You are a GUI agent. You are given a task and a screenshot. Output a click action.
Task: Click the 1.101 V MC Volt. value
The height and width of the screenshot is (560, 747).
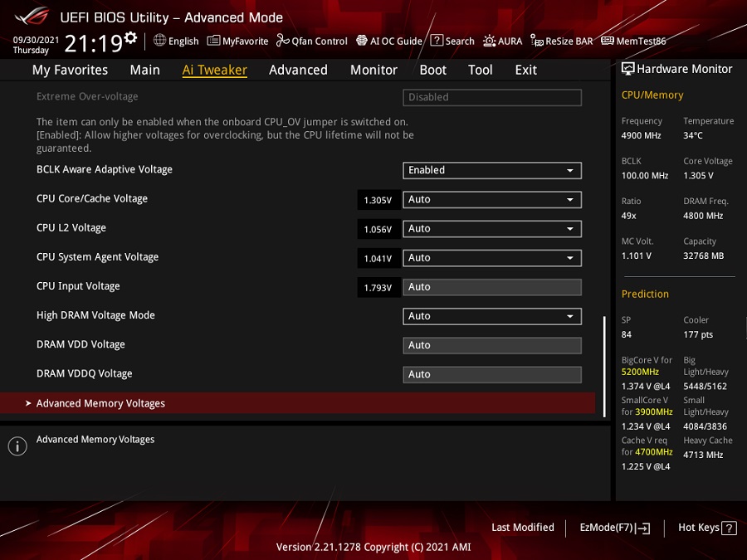coord(636,256)
